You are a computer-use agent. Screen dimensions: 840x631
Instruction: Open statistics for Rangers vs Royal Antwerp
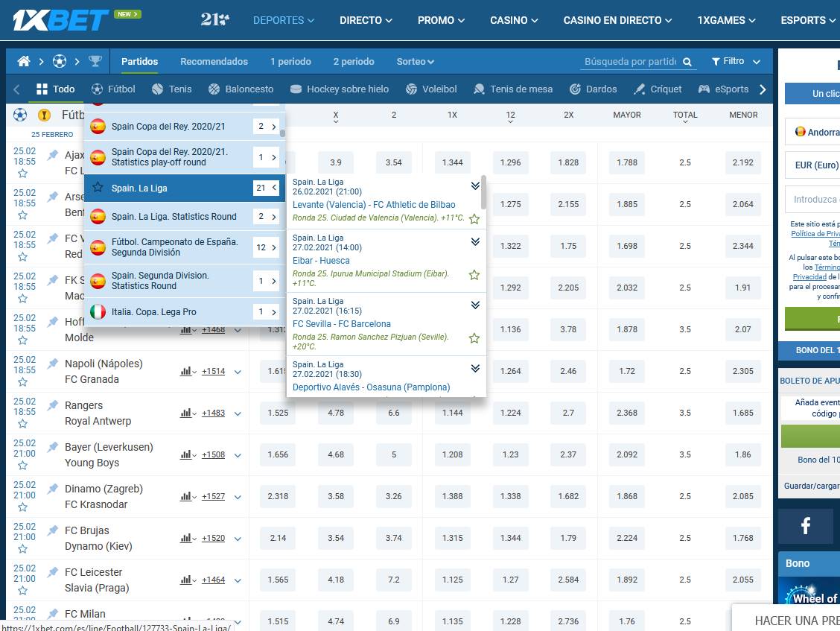tap(188, 413)
